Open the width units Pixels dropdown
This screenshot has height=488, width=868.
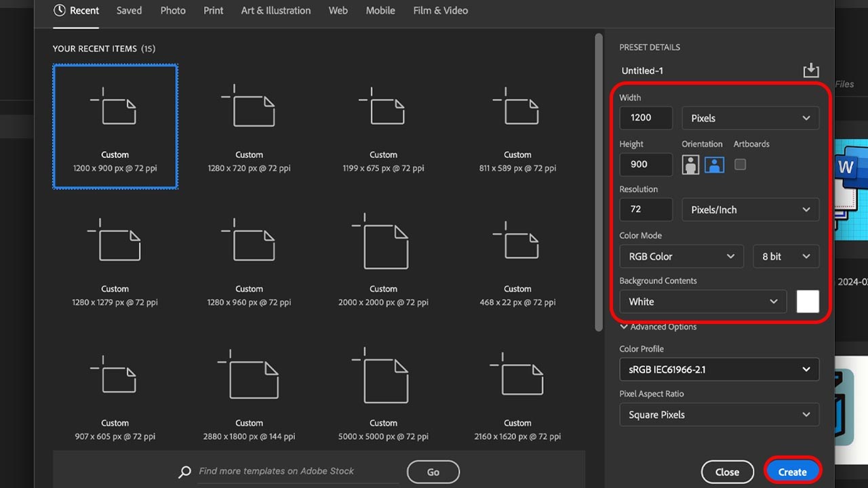[x=750, y=118]
